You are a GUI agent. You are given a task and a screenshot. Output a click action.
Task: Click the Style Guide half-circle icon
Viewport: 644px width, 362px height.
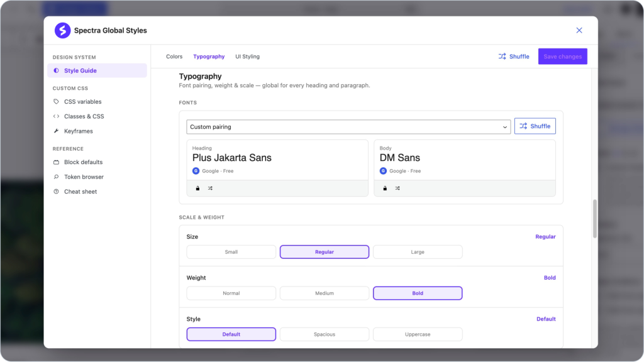tap(56, 70)
